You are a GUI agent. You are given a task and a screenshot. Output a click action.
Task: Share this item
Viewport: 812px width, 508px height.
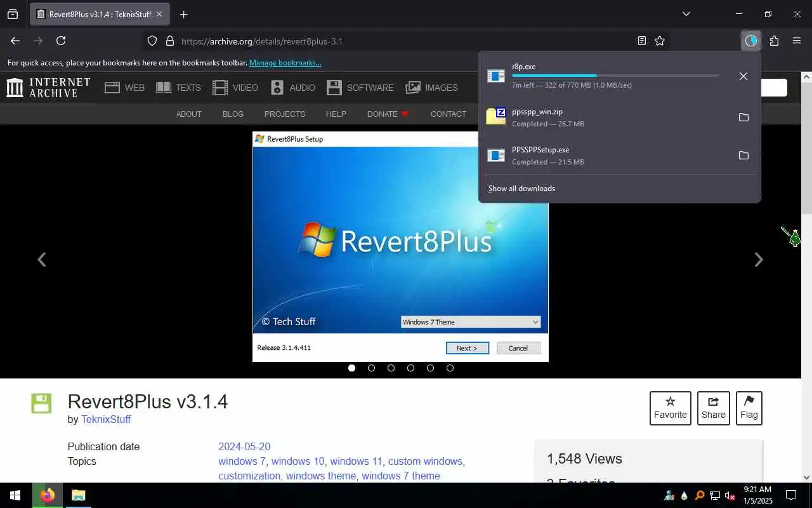point(714,408)
